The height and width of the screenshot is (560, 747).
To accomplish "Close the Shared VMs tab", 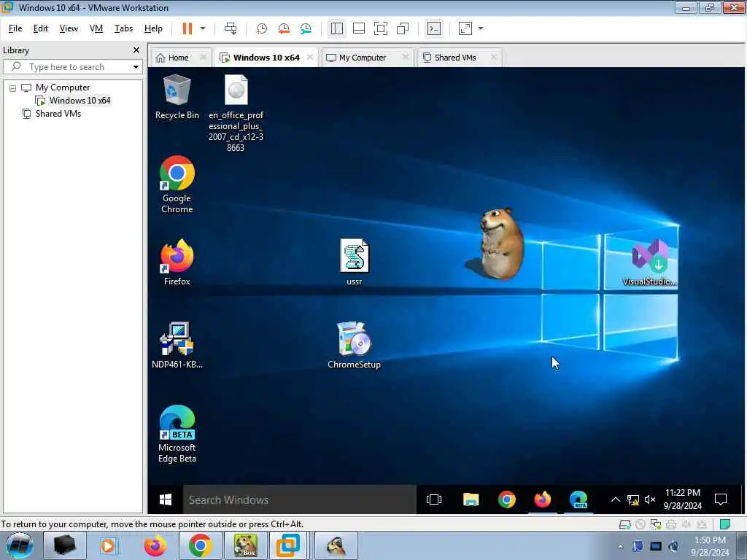I will coord(494,57).
